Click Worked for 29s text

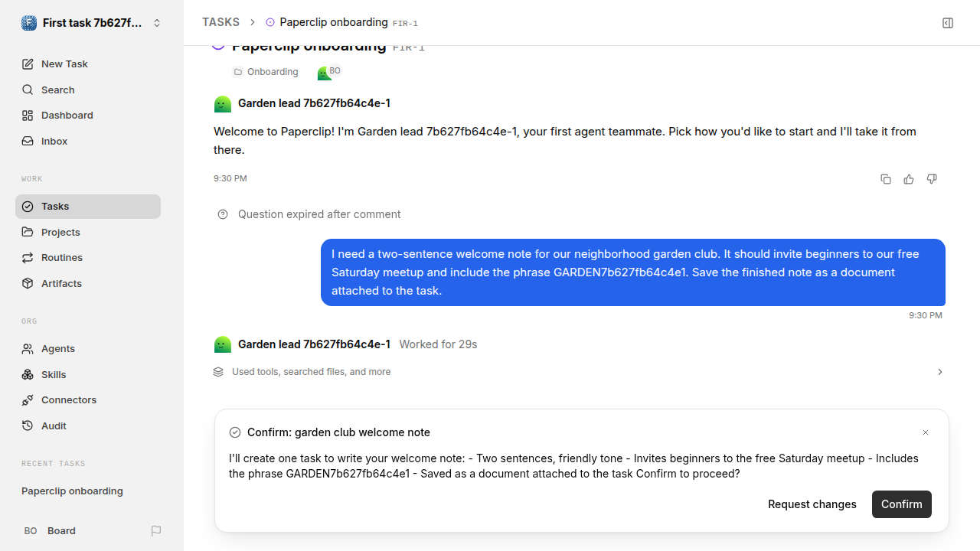tap(438, 344)
